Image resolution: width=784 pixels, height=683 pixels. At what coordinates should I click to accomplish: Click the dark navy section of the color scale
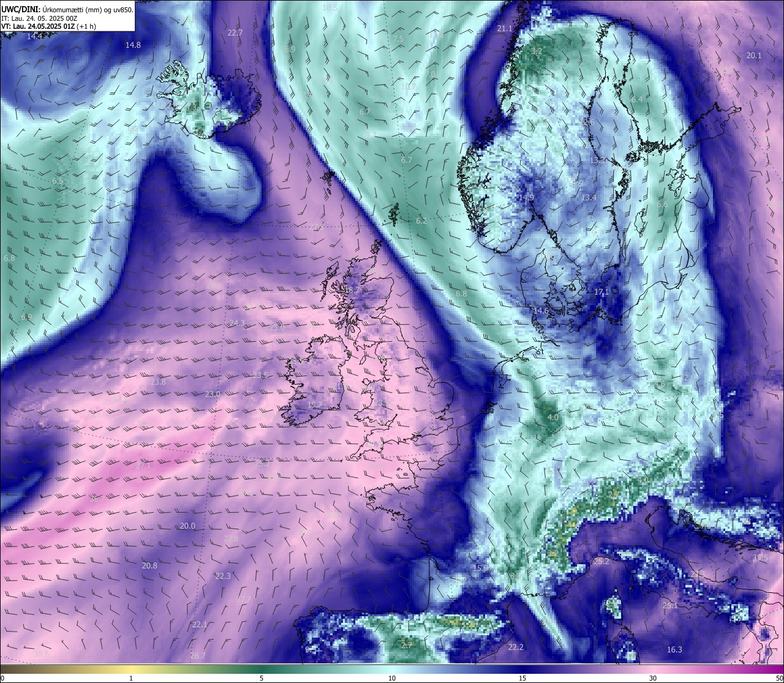point(522,669)
